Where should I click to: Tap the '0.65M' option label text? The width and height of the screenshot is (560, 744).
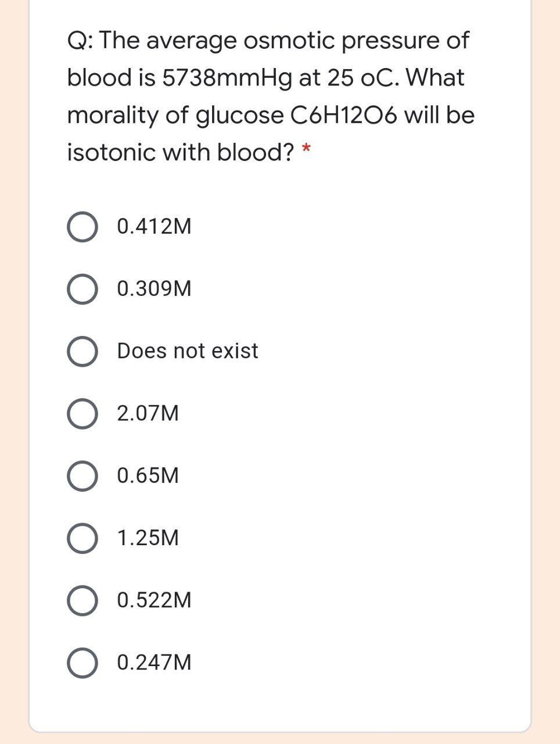pyautogui.click(x=148, y=476)
